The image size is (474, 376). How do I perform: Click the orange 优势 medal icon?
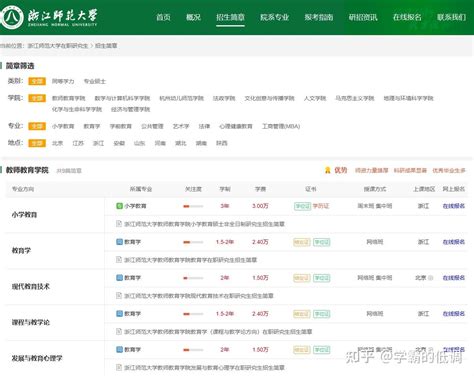[x=327, y=170]
